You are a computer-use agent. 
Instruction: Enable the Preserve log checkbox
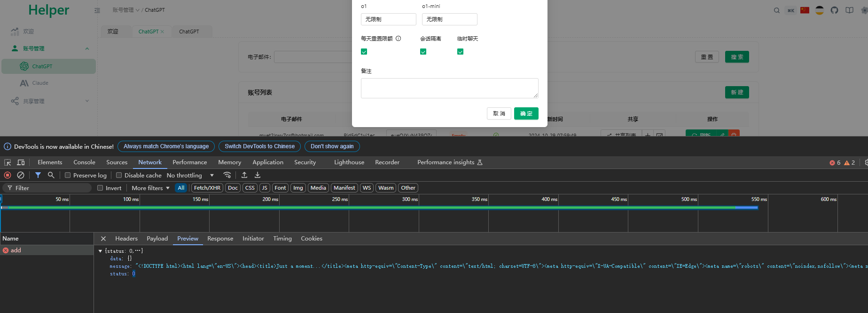(68, 175)
